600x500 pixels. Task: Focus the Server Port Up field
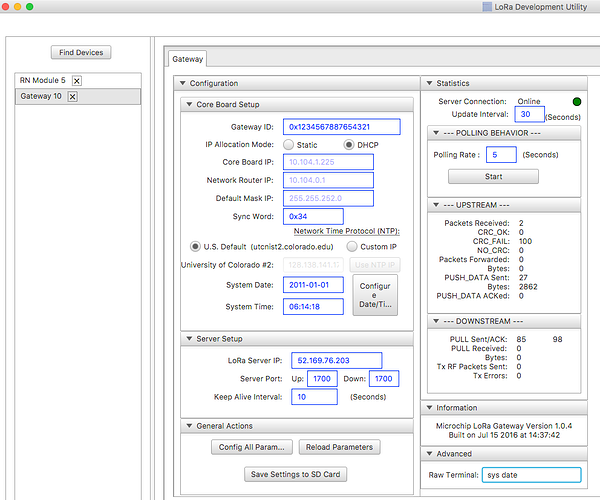point(322,378)
